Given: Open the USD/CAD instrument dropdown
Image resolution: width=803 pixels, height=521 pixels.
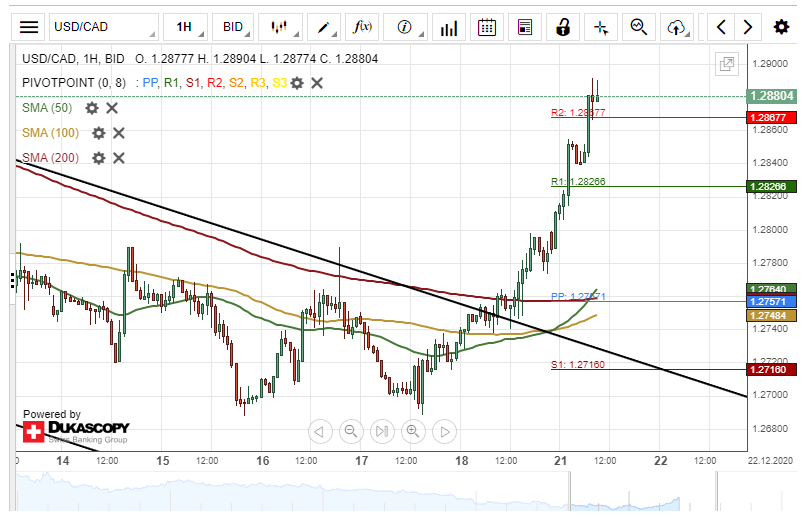Looking at the screenshot, I should 103,27.
